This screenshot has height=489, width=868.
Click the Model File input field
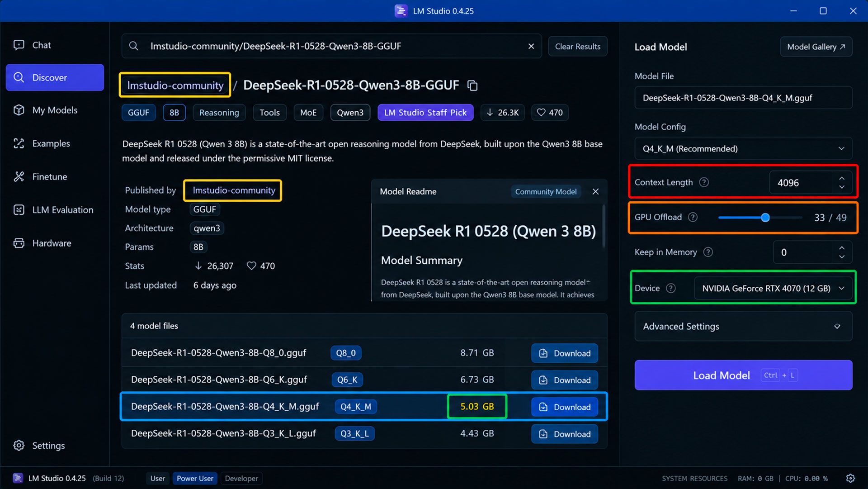click(743, 98)
